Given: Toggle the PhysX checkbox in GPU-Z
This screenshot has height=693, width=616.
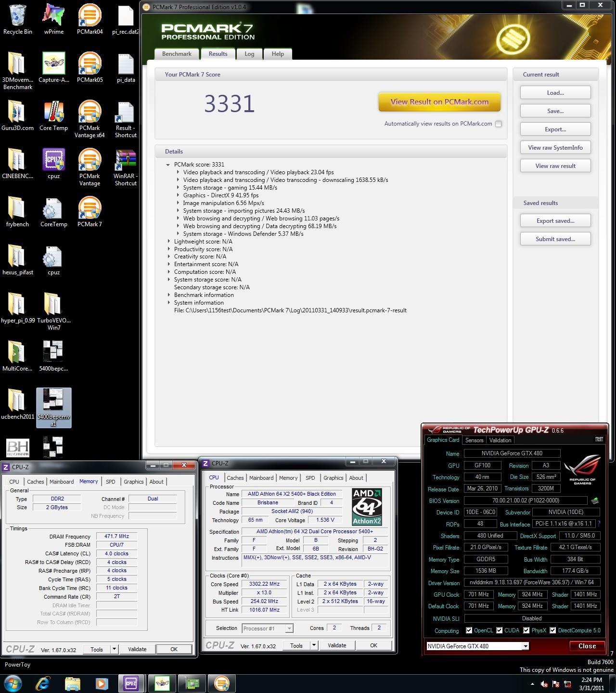Looking at the screenshot, I should point(526,630).
